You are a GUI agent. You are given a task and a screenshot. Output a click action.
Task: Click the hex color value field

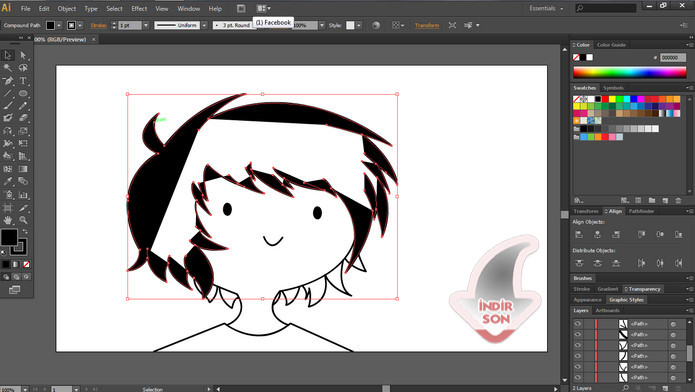click(673, 57)
